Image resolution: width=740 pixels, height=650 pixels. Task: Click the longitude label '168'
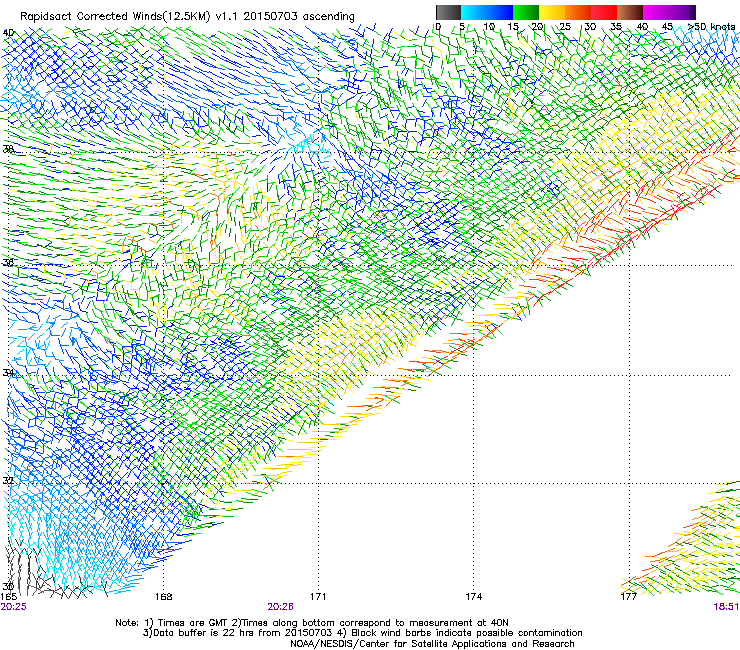coord(163,597)
